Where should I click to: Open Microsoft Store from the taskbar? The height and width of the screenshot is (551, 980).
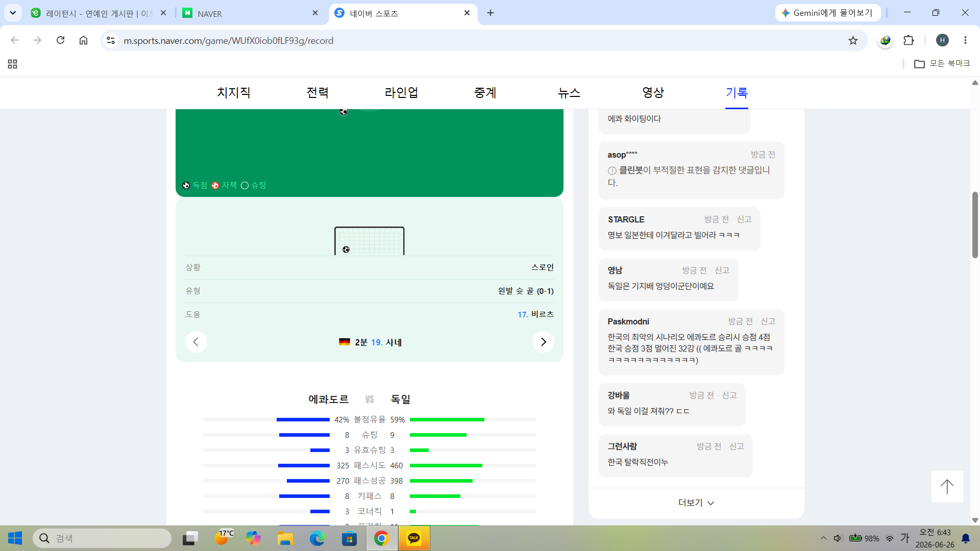[x=349, y=538]
